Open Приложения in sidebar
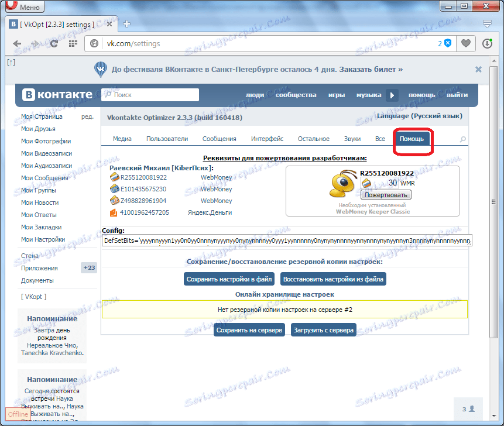 [39, 268]
